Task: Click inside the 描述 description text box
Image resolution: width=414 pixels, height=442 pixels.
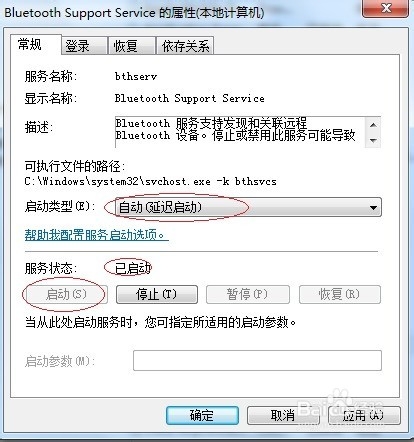Action: 240,132
